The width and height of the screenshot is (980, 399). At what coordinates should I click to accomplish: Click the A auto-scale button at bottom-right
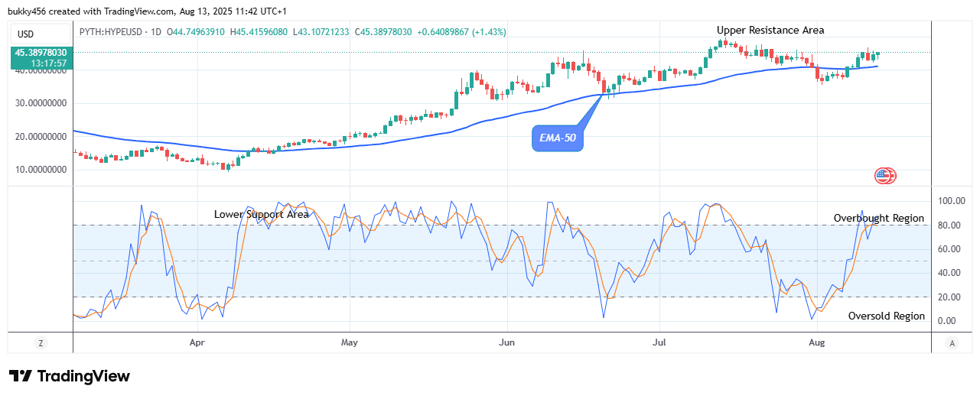(x=951, y=342)
